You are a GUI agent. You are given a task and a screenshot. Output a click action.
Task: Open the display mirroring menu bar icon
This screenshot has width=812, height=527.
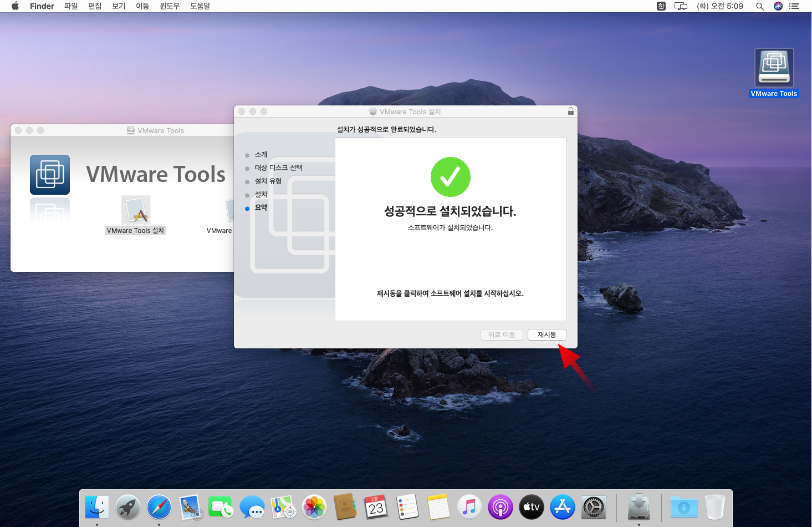click(681, 6)
